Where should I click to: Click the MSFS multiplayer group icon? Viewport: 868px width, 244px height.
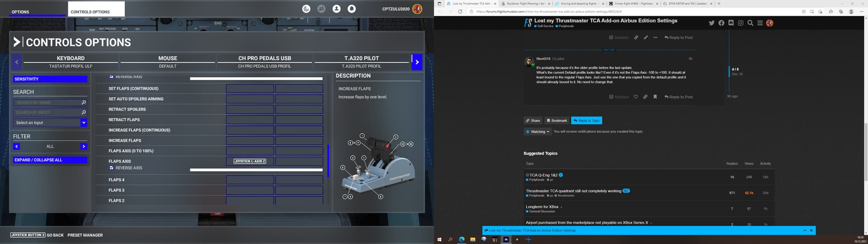pyautogui.click(x=321, y=9)
